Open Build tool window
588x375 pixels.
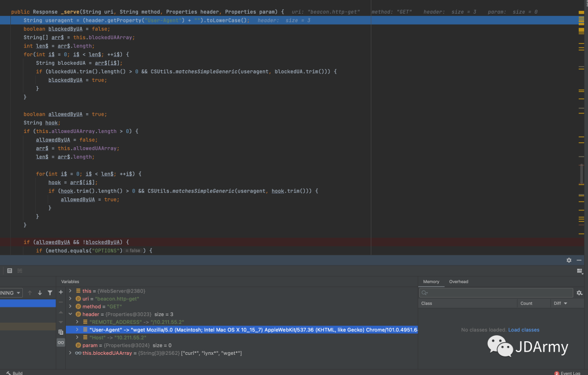(14, 373)
